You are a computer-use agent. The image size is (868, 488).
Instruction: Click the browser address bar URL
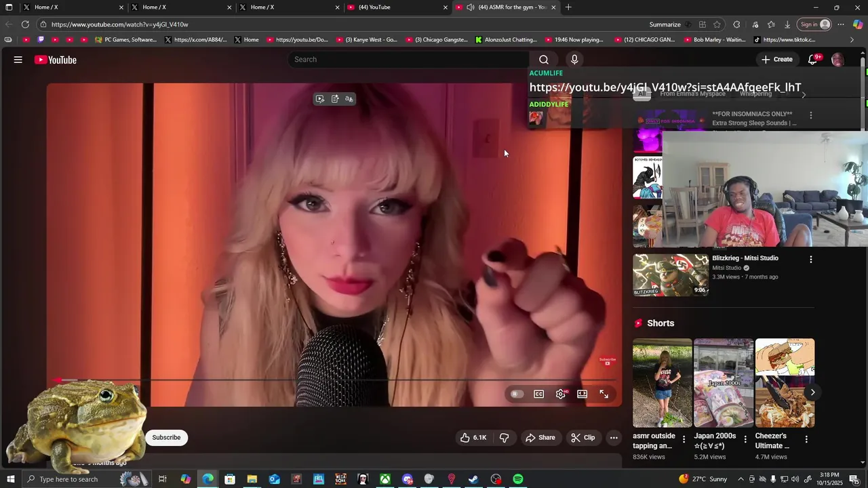click(119, 24)
